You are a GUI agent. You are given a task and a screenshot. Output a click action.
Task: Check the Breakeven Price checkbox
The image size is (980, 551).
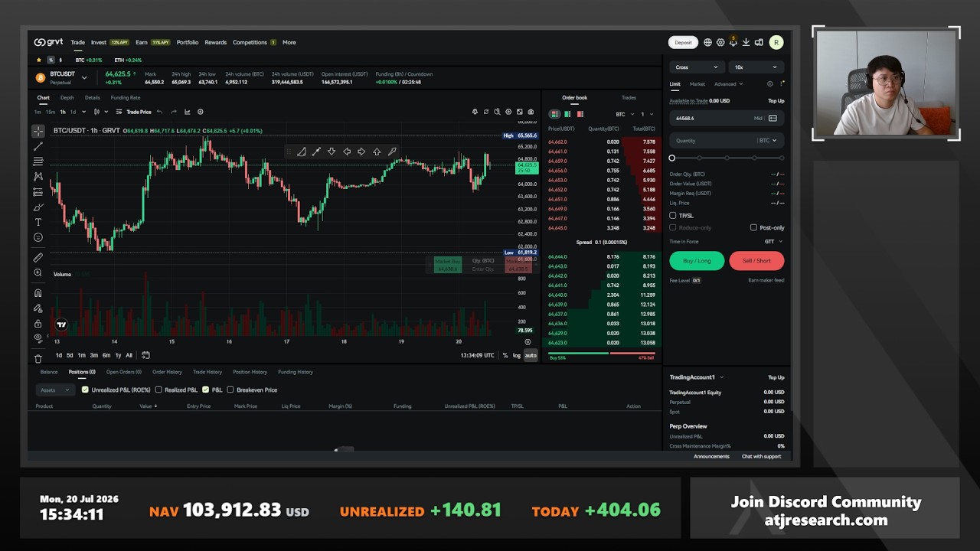(x=230, y=390)
